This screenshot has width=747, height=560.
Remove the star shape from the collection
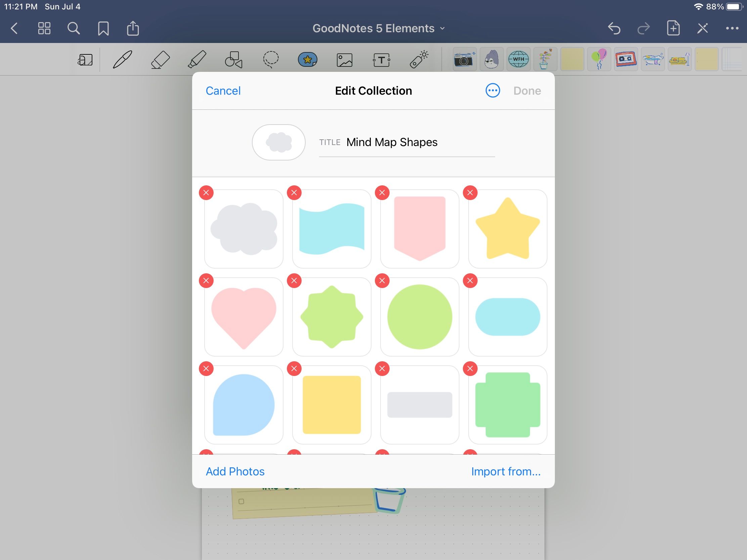(x=470, y=192)
